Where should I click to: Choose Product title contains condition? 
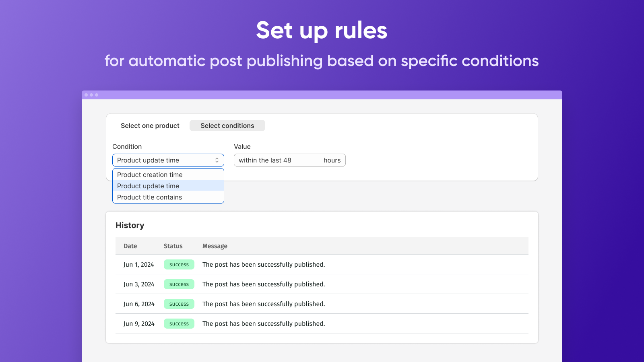tap(149, 197)
